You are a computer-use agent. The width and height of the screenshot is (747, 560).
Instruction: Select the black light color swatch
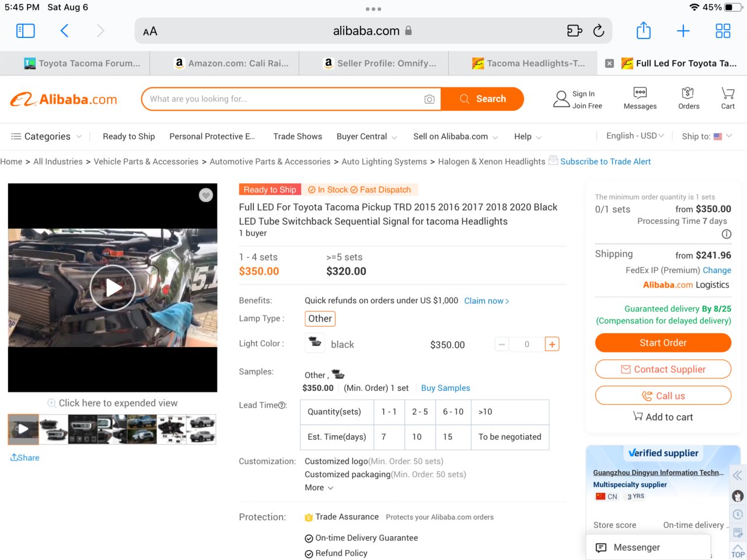[x=315, y=343]
